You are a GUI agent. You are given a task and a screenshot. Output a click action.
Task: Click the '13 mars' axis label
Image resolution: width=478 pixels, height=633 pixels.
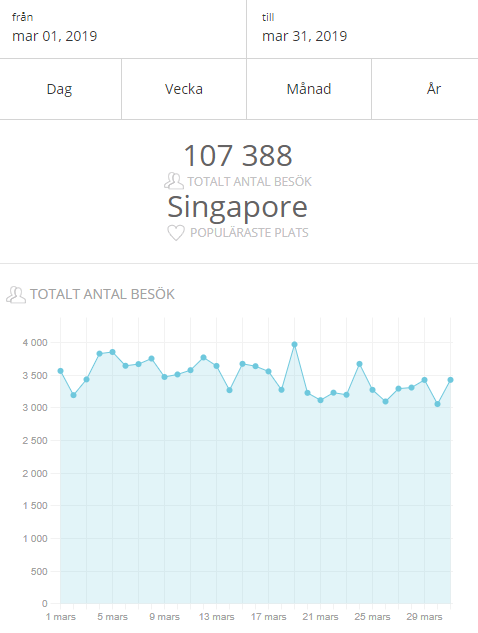[x=216, y=617]
